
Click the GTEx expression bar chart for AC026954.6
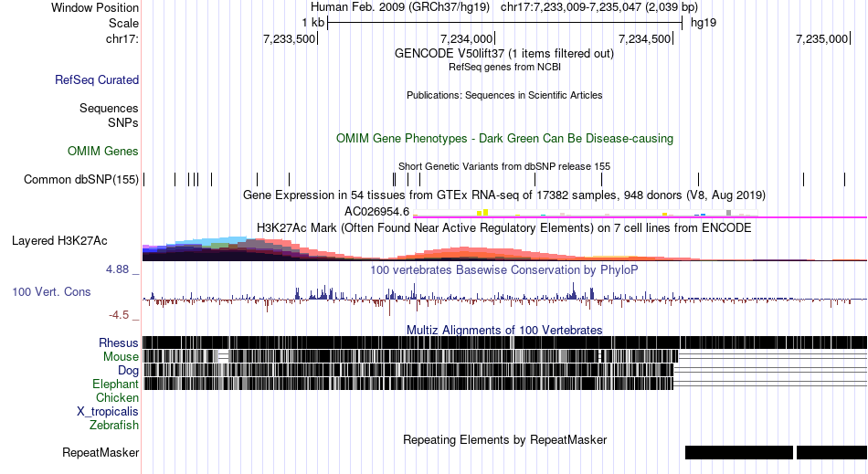(585, 213)
